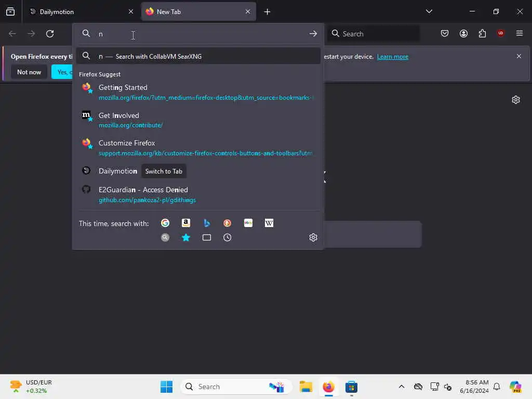This screenshot has width=532, height=399.
Task: Open the Firefox View icon
Action: tap(10, 11)
